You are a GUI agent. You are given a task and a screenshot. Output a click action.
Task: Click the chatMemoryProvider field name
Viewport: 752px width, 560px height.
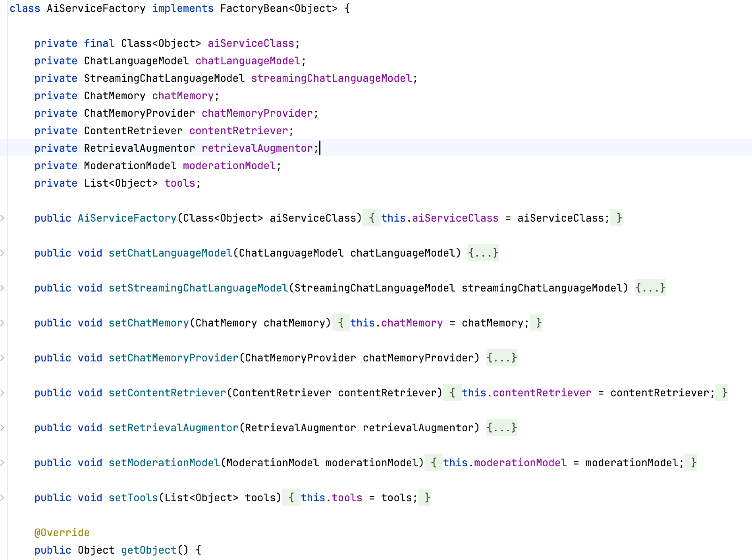(257, 113)
